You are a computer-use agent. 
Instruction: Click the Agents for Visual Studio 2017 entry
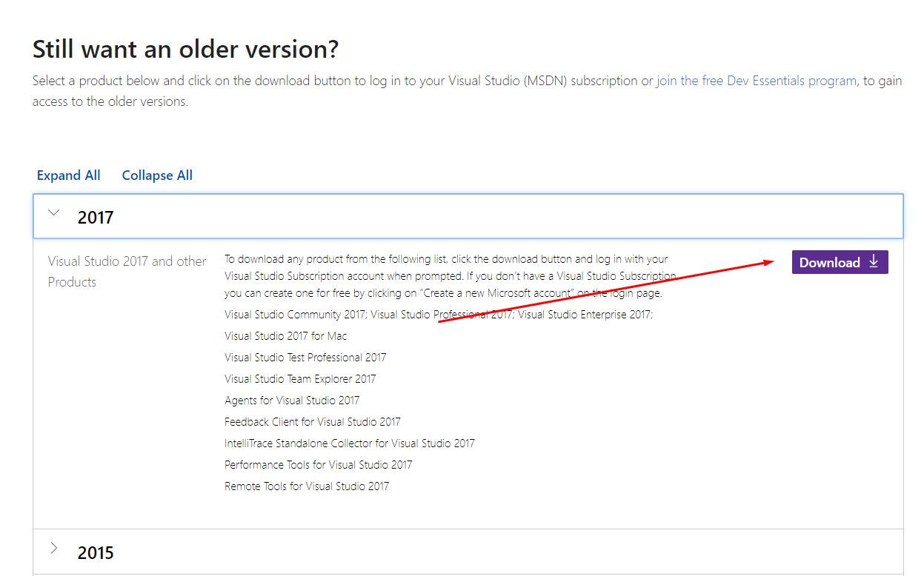(x=292, y=401)
